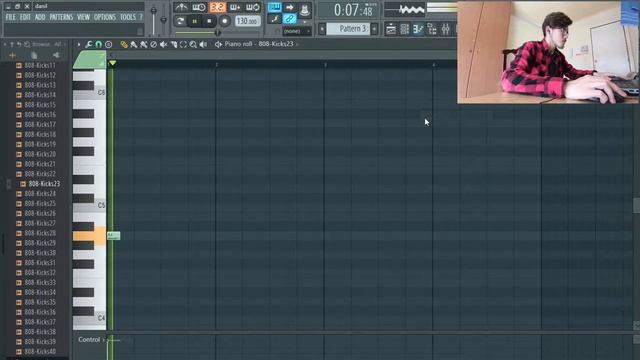Toggle the metronome
This screenshot has width=640, height=360.
[x=181, y=7]
